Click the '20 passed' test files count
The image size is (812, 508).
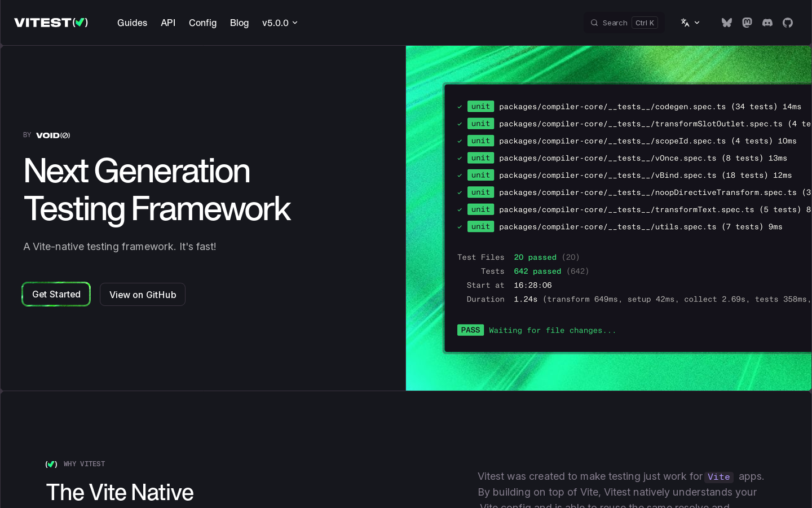click(x=535, y=257)
